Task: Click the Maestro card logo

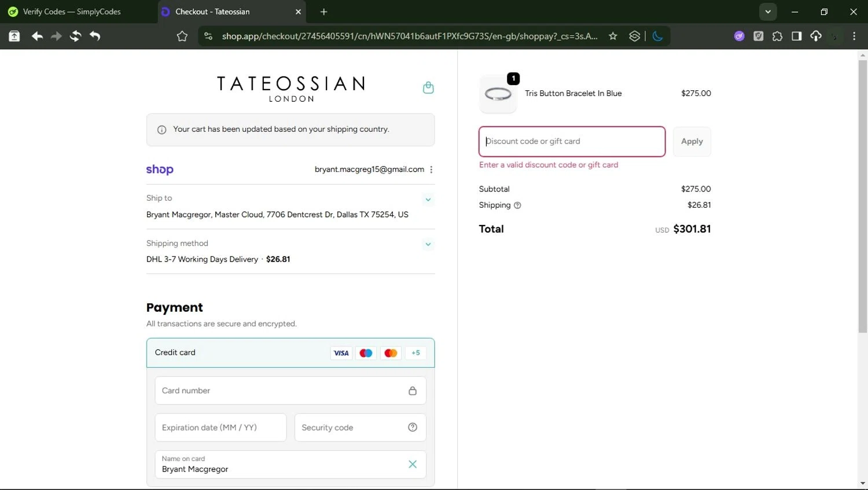Action: point(366,353)
